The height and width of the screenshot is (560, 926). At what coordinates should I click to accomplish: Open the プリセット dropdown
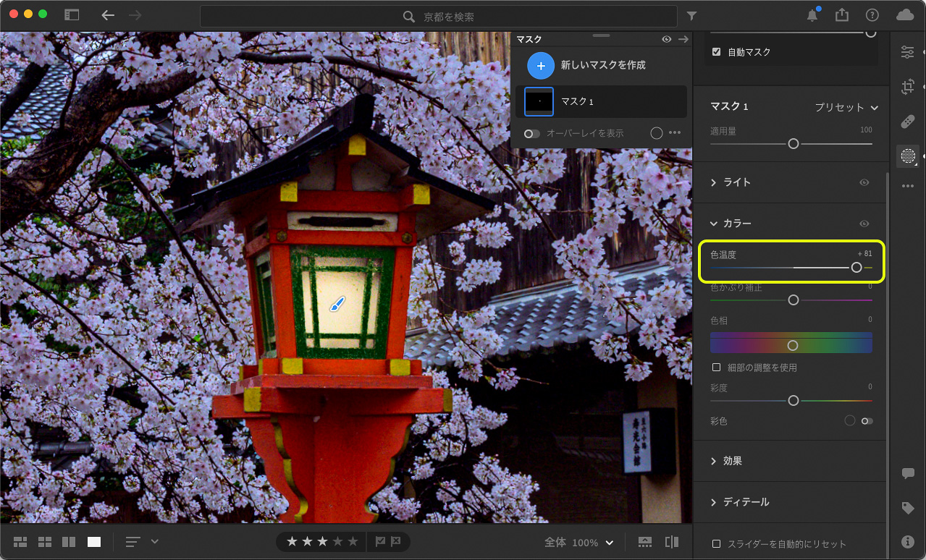[846, 107]
